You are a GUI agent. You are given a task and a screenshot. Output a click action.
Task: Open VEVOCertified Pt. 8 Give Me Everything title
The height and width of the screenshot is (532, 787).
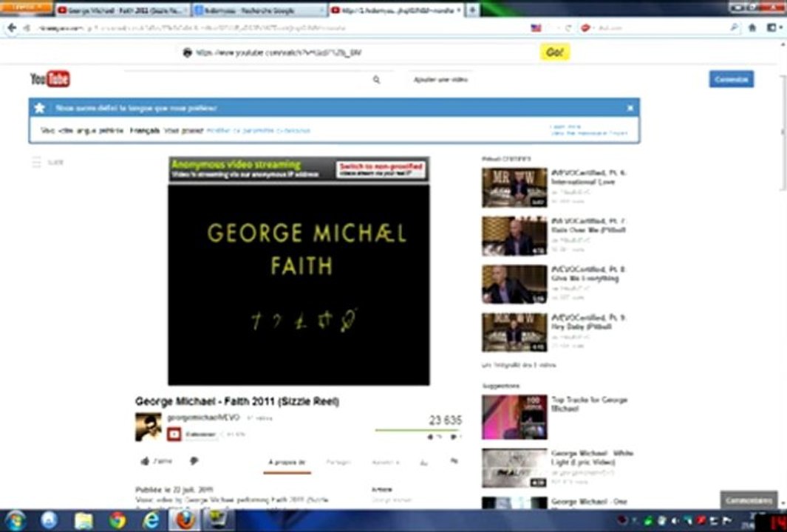588,274
